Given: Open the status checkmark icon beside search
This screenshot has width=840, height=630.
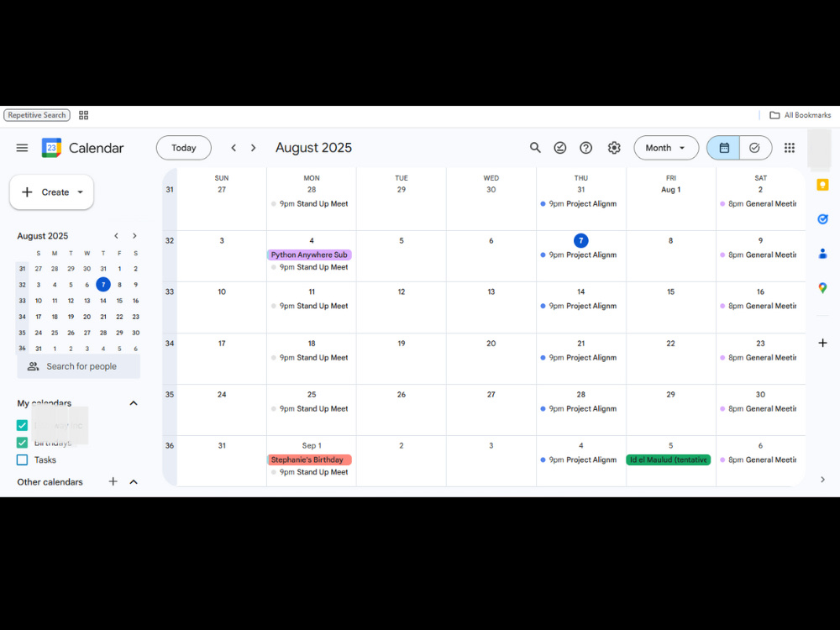Looking at the screenshot, I should 559,148.
